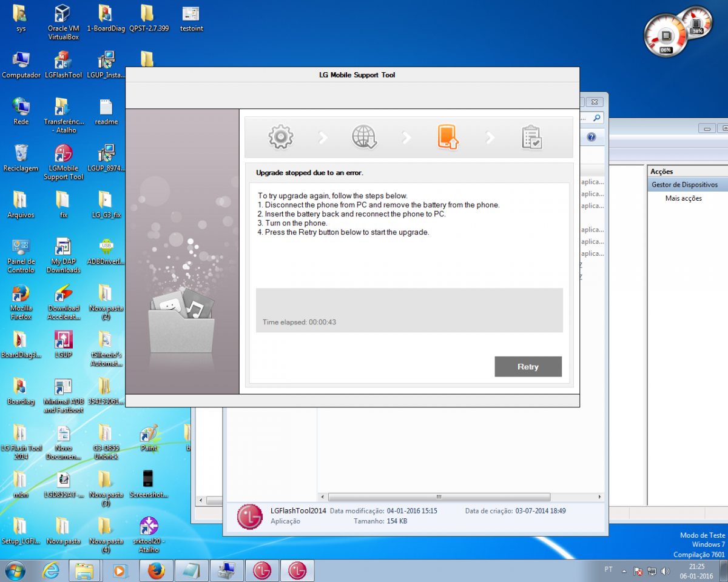The height and width of the screenshot is (582, 728).
Task: Open the Mozilla Firefox desktop shortcut
Action: click(x=21, y=302)
